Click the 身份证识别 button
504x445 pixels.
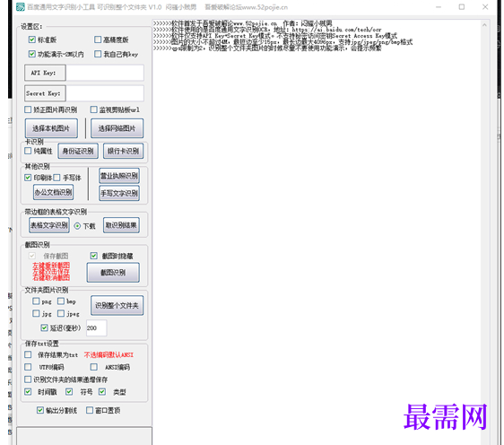pos(78,151)
